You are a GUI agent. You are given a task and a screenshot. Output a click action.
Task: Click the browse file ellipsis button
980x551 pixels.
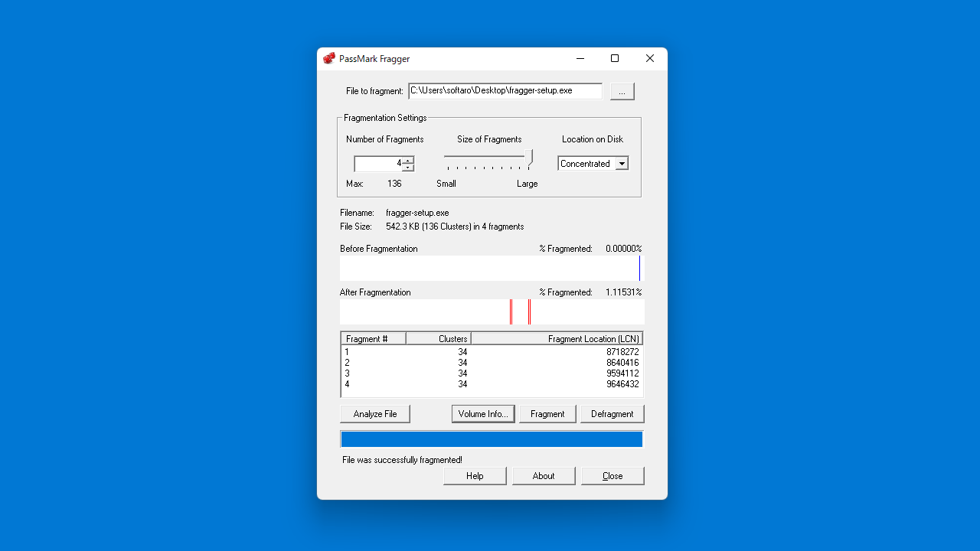(x=622, y=91)
